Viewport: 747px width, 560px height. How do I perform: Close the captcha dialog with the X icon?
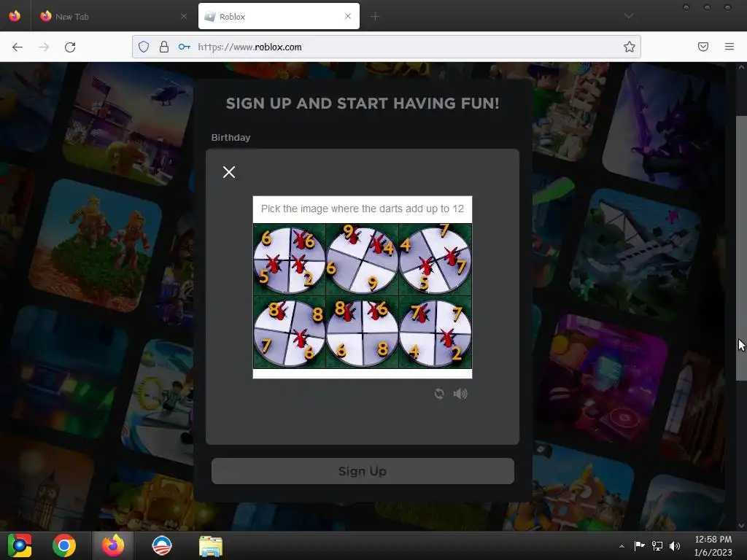pos(229,172)
